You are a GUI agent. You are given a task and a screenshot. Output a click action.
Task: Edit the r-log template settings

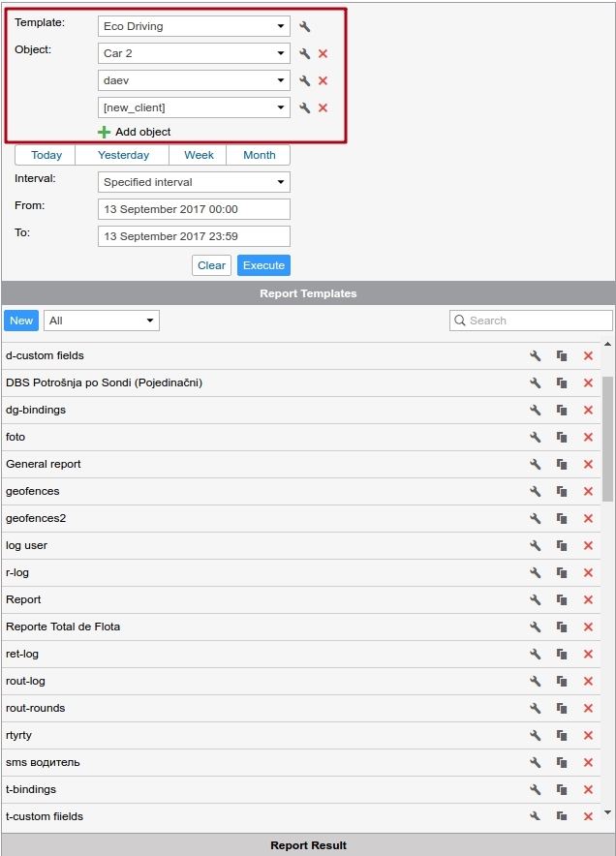[x=535, y=573]
